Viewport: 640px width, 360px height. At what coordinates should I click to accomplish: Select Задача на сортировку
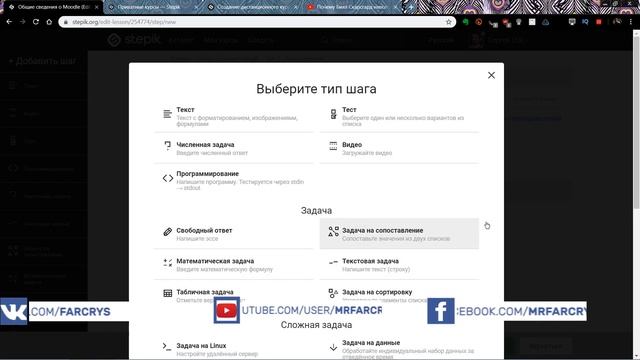(x=399, y=296)
